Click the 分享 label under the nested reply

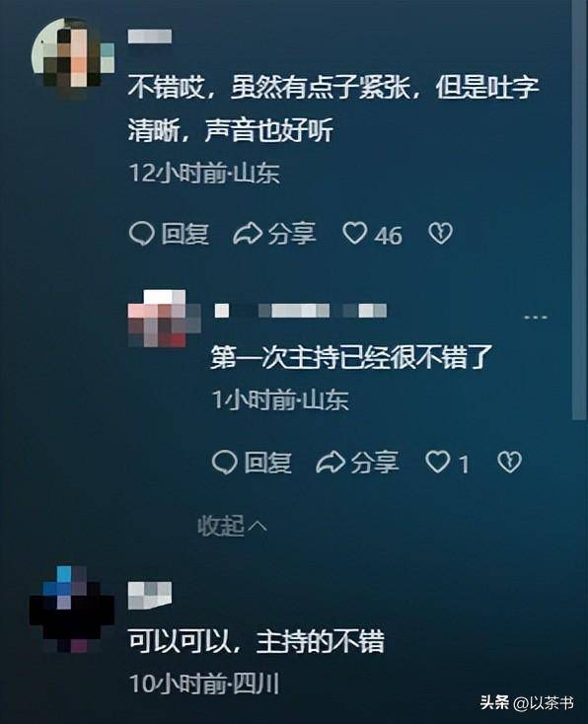coord(375,463)
